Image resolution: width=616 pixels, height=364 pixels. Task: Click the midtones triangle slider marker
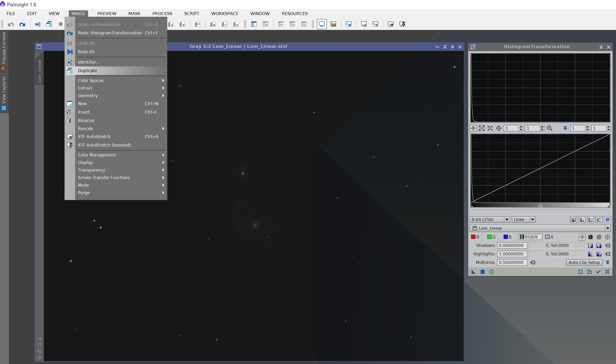click(x=540, y=205)
